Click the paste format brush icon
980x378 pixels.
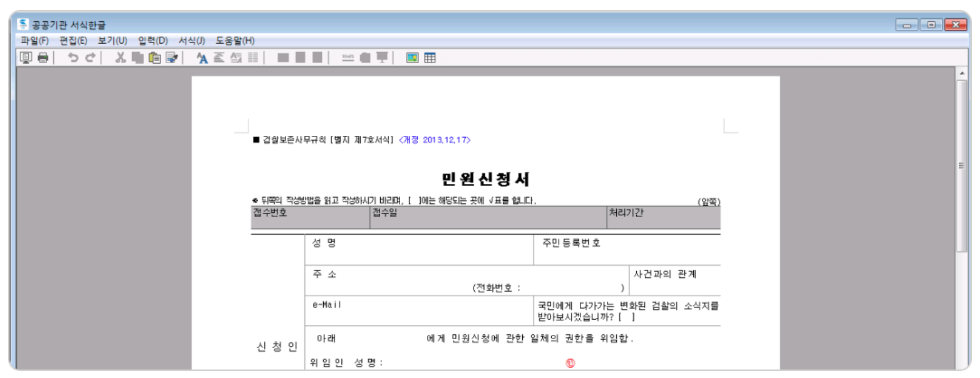pyautogui.click(x=171, y=58)
